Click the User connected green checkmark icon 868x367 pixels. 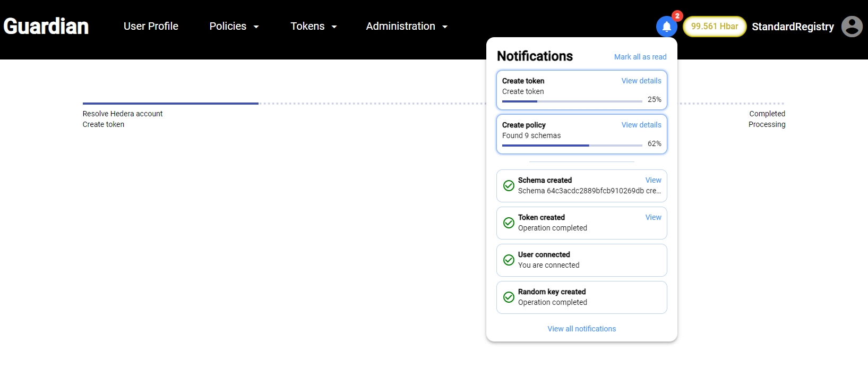tap(509, 260)
